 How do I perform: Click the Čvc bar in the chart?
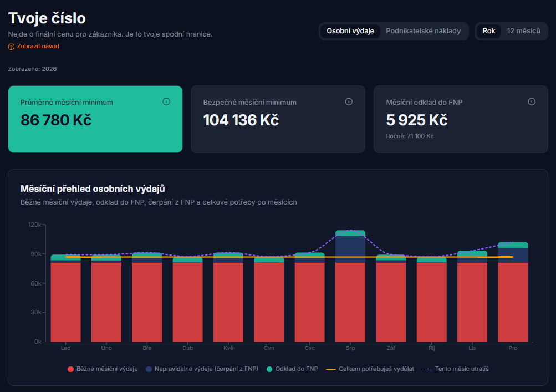[x=309, y=297]
